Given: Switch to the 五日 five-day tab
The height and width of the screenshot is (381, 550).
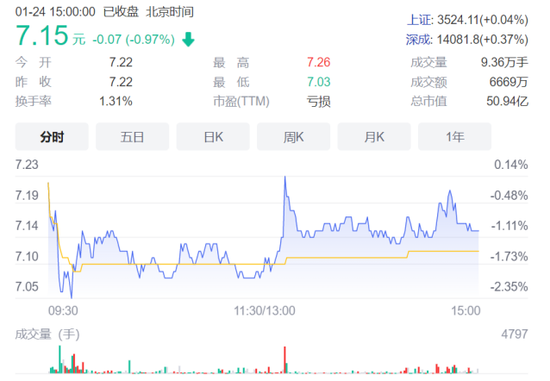Looking at the screenshot, I should click(132, 136).
